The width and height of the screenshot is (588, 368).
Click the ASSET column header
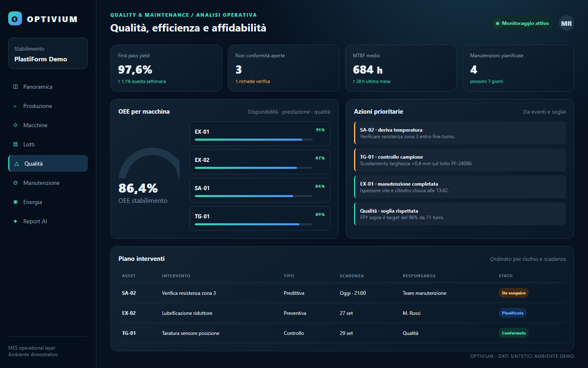tap(129, 276)
